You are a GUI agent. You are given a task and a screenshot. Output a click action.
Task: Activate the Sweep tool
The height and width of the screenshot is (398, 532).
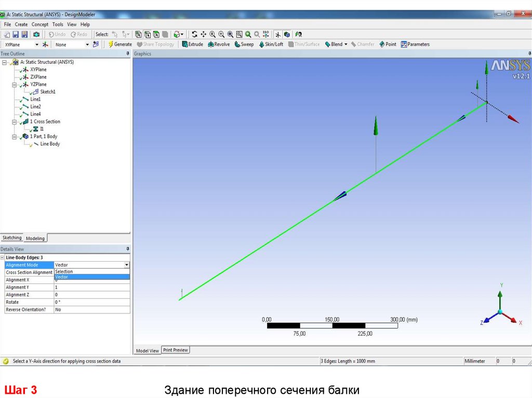[244, 45]
